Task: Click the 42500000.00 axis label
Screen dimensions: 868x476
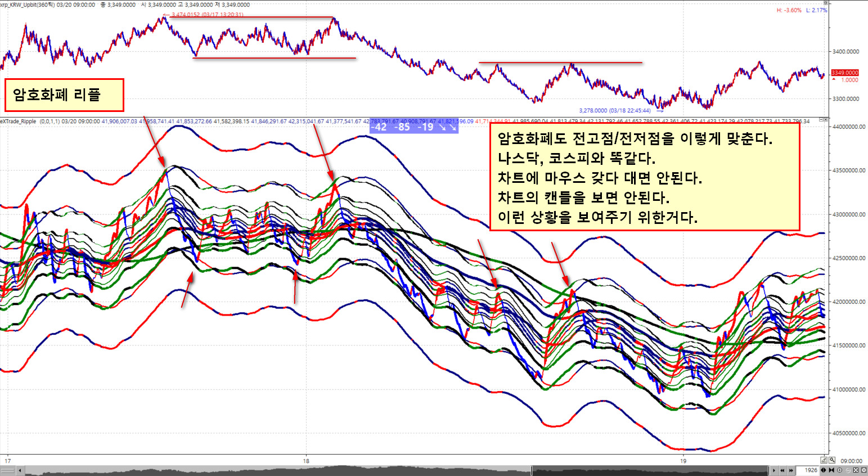Action: 848,258
